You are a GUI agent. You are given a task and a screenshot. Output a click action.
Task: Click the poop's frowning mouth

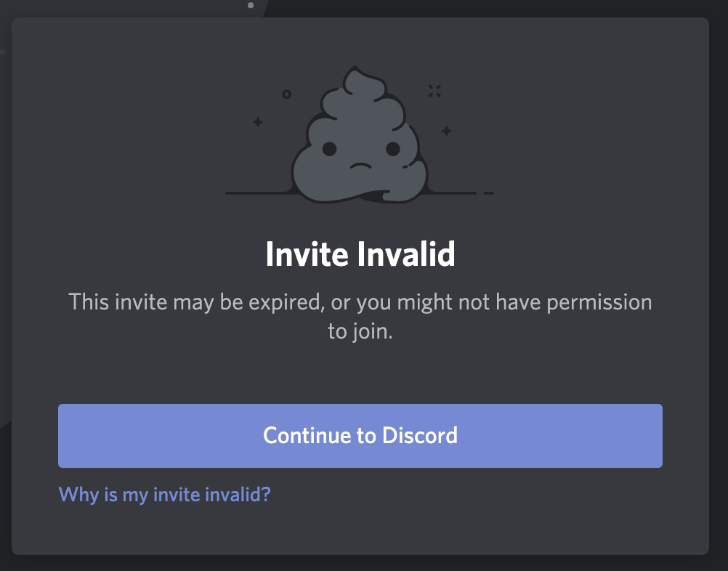[361, 166]
